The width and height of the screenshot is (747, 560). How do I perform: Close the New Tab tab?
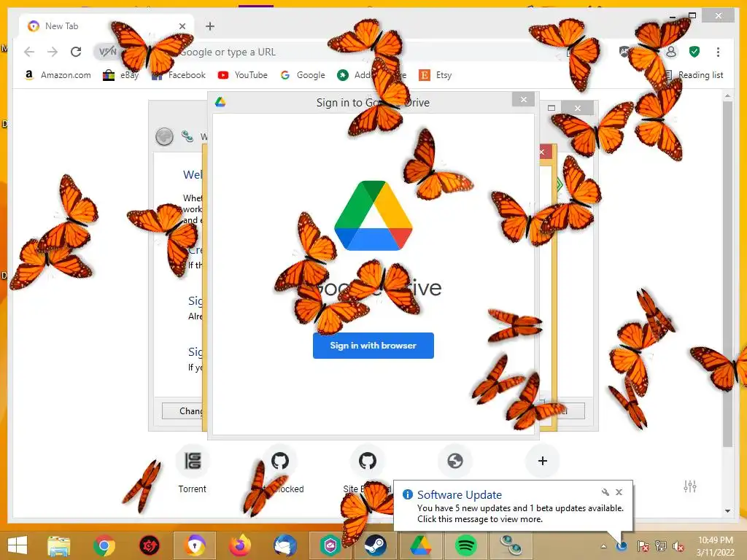pos(182,26)
